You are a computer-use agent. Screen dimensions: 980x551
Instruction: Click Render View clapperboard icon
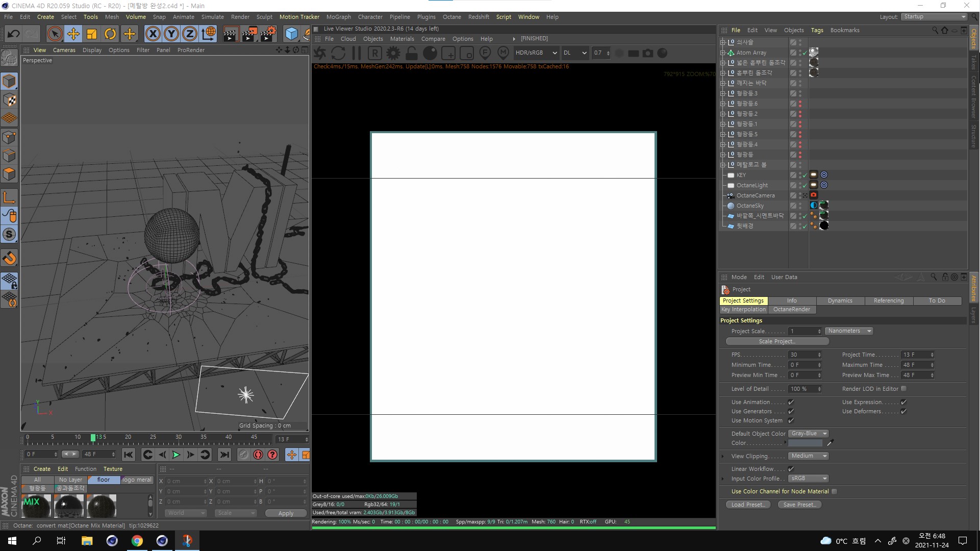(230, 34)
